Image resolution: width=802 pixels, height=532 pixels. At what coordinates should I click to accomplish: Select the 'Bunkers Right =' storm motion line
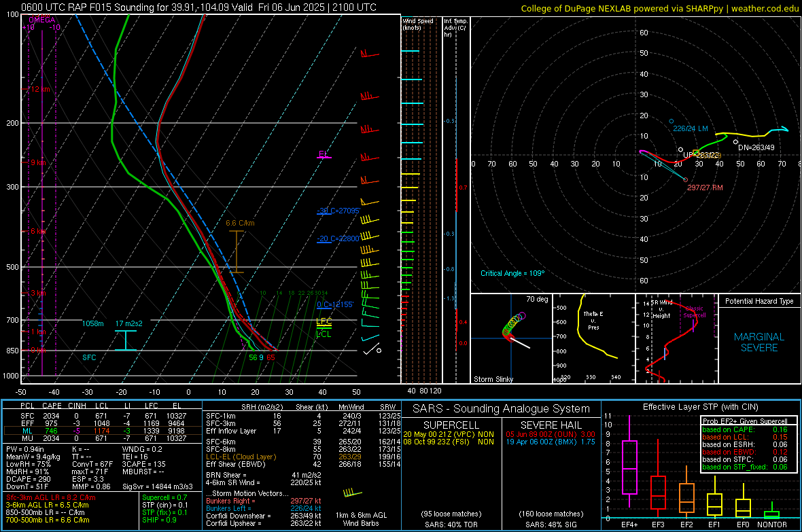coord(264,501)
